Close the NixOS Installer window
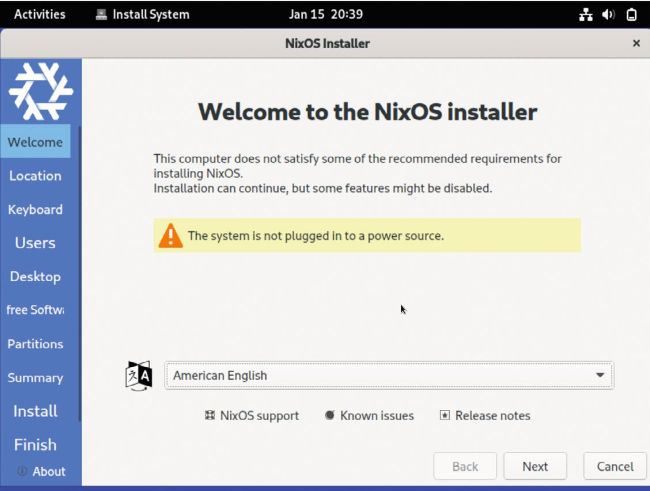 pyautogui.click(x=636, y=43)
